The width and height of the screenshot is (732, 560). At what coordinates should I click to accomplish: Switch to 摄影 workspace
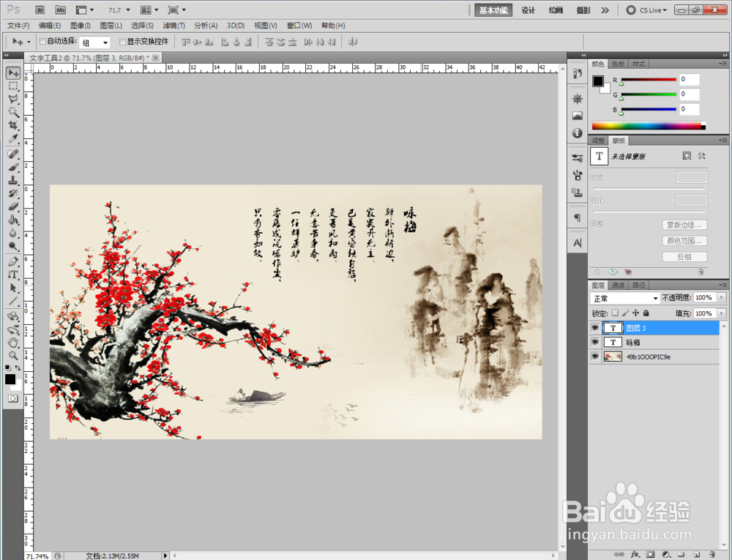click(583, 10)
